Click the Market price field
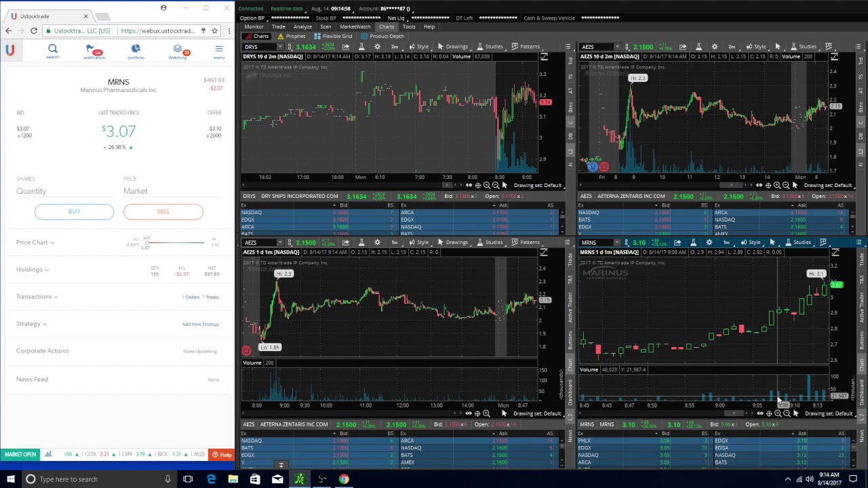This screenshot has height=488, width=868. 173,191
